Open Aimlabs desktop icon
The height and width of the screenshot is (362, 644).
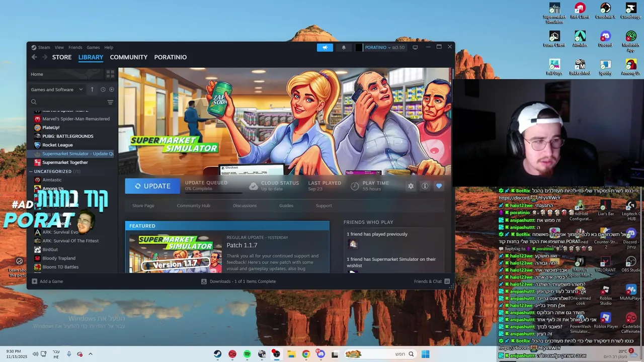580,39
